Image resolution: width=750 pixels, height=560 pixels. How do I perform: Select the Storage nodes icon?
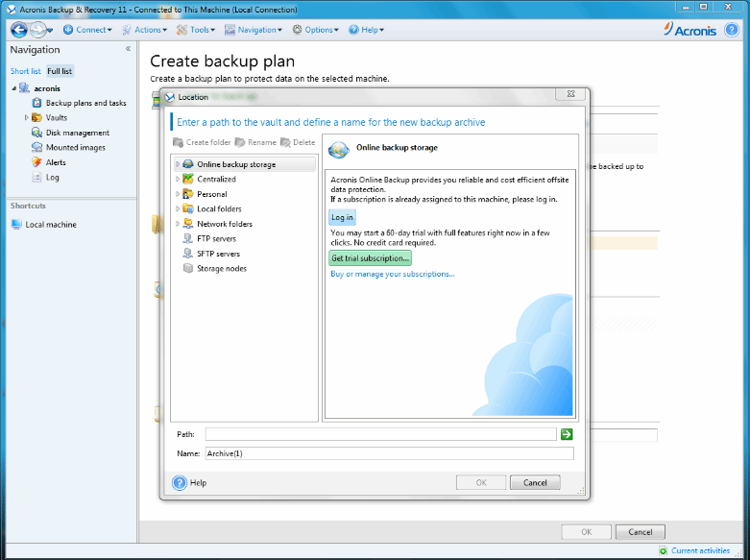point(188,268)
